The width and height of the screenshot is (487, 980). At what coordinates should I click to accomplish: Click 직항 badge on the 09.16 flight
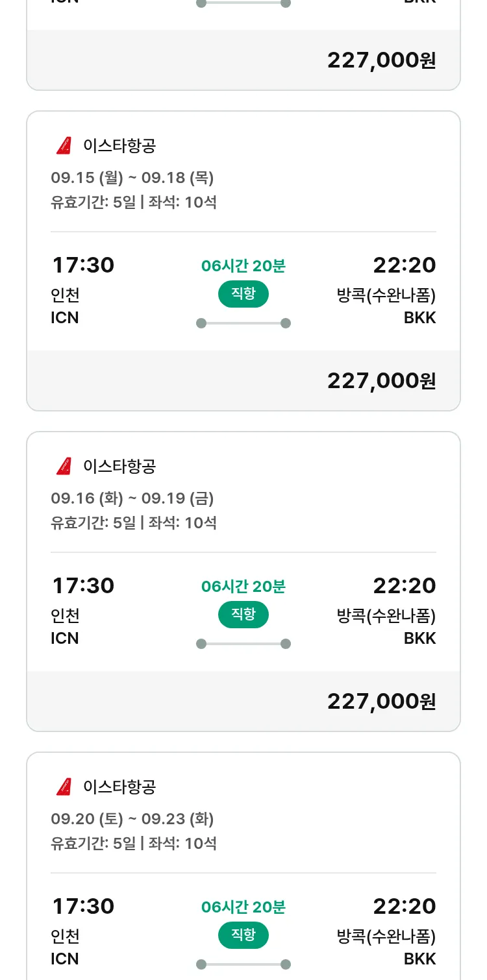click(243, 615)
